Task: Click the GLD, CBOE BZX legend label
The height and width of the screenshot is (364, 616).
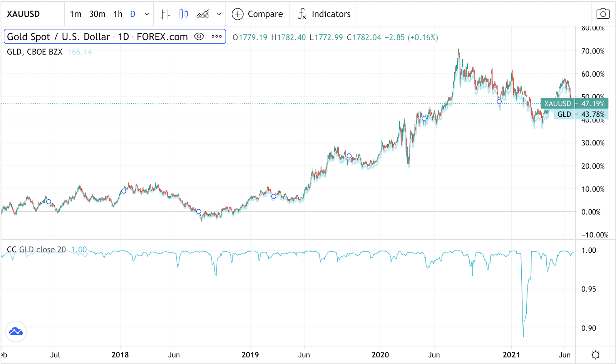Action: (35, 52)
